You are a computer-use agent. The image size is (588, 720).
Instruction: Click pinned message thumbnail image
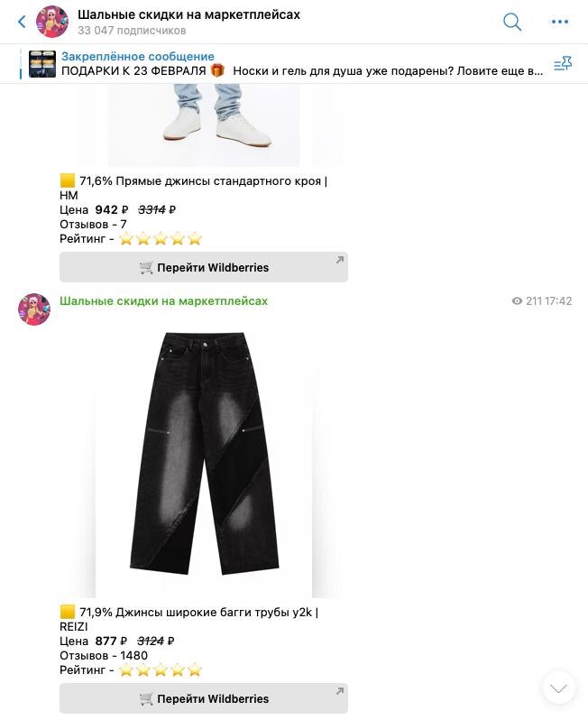click(x=42, y=64)
